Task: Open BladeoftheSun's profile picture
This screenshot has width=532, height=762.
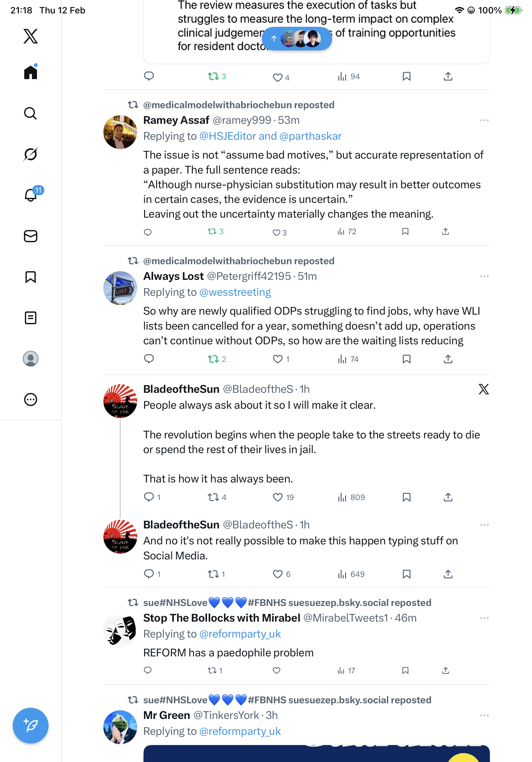Action: (x=120, y=400)
